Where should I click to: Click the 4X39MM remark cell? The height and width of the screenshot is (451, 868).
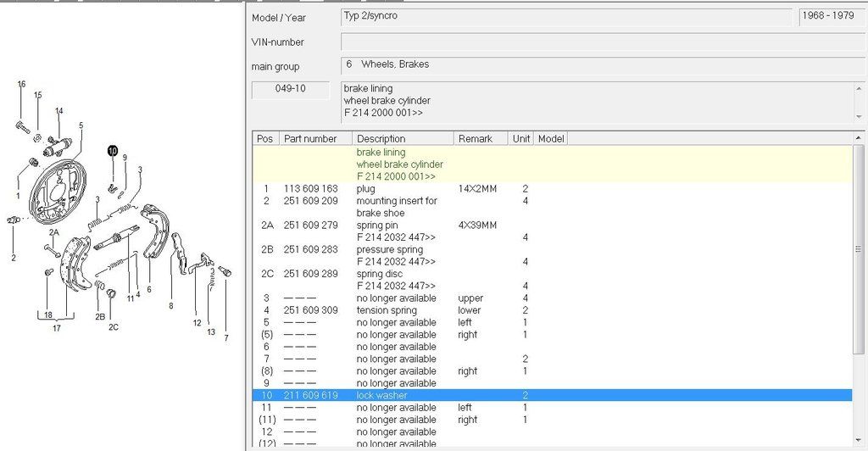tap(477, 225)
